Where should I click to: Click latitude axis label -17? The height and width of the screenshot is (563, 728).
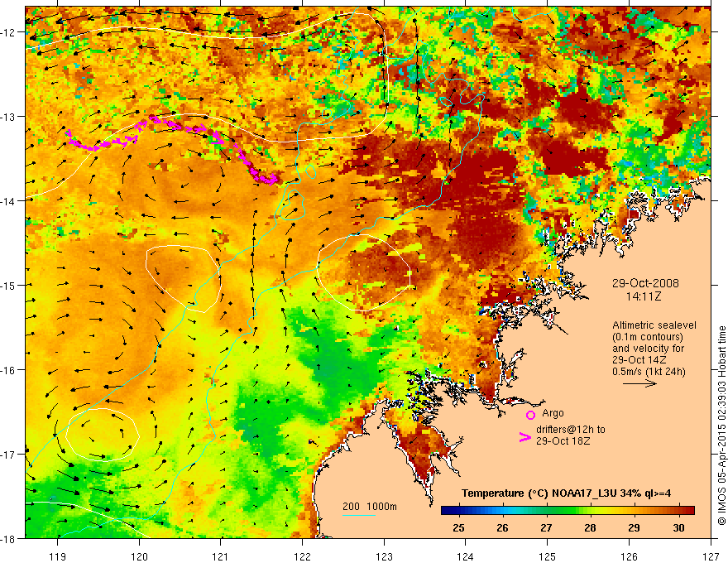click(x=9, y=455)
